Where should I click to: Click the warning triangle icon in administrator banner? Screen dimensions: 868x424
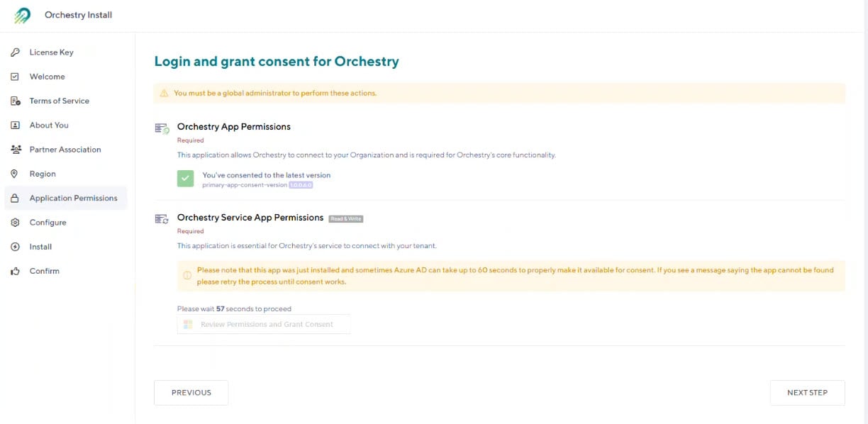click(164, 93)
